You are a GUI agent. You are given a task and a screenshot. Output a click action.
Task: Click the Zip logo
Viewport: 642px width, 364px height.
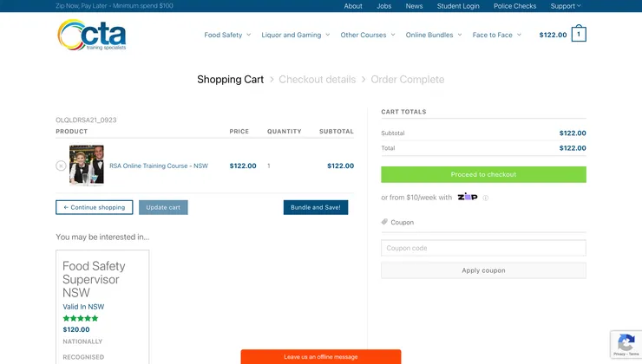point(468,197)
